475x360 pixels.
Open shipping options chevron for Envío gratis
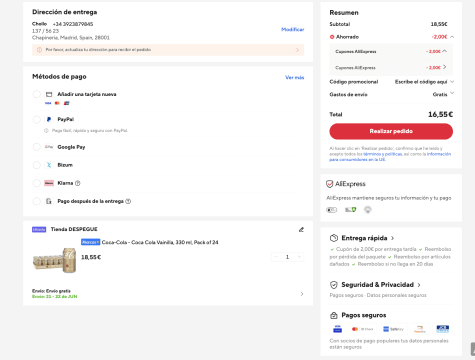(x=302, y=294)
